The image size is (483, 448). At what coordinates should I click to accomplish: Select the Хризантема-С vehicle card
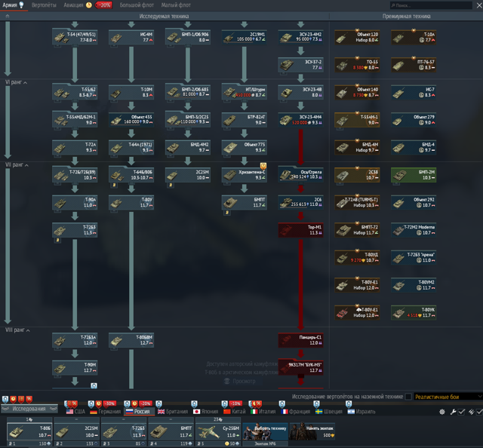click(245, 175)
